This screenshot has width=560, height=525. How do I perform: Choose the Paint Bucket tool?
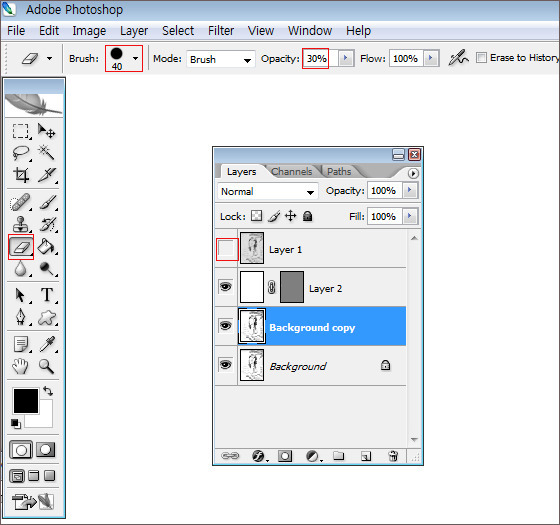(47, 246)
